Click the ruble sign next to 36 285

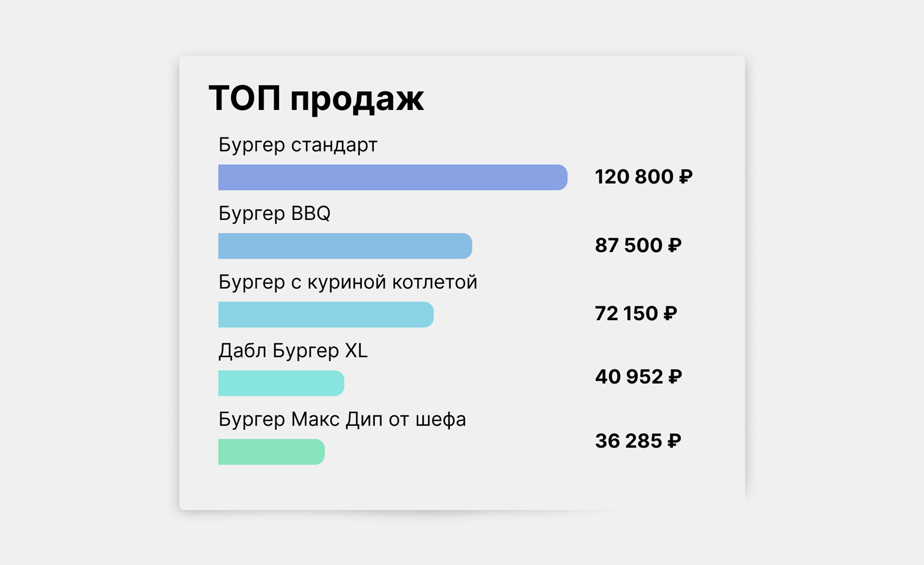coord(674,441)
